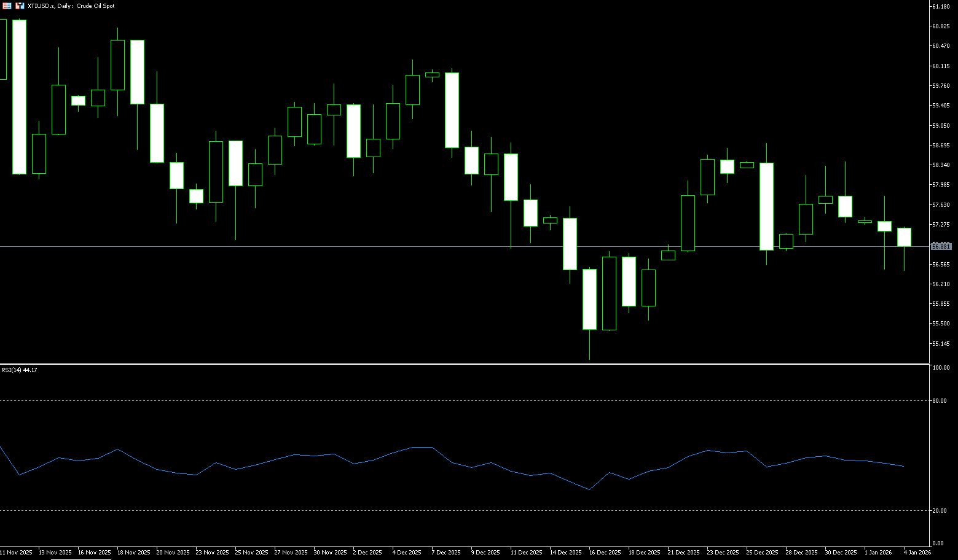Click the 25 Dec 2025 date marker
Viewport: 958px width, 560px height.
761,553
